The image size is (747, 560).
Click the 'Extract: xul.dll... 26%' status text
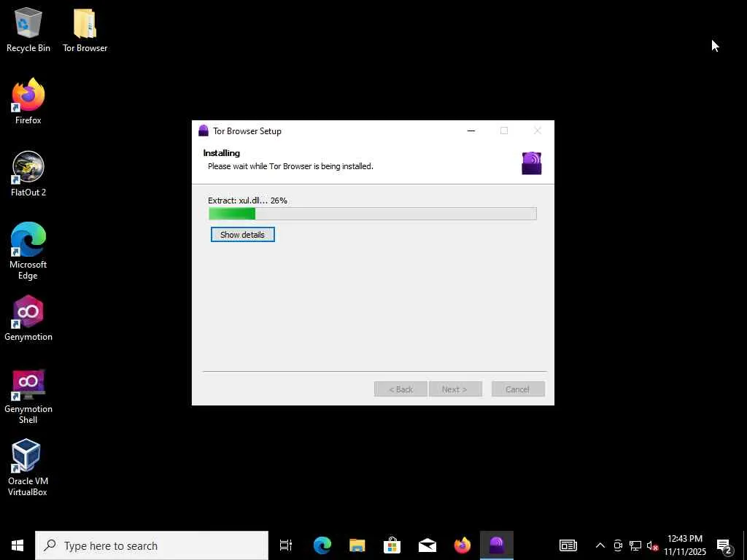point(248,201)
